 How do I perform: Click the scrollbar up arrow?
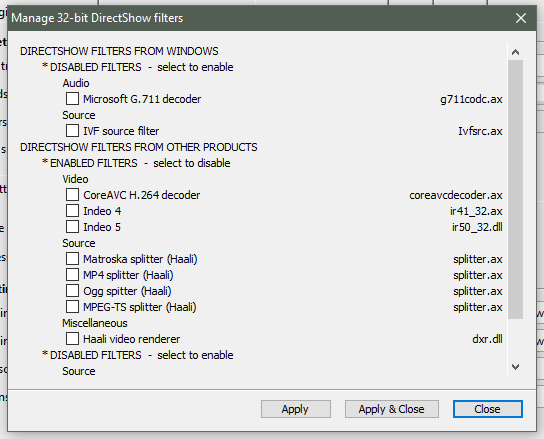516,52
